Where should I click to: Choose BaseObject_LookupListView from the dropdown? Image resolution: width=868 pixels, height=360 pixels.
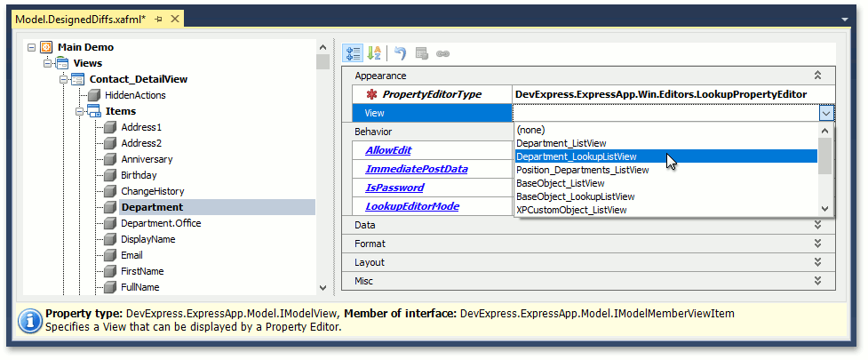666,196
